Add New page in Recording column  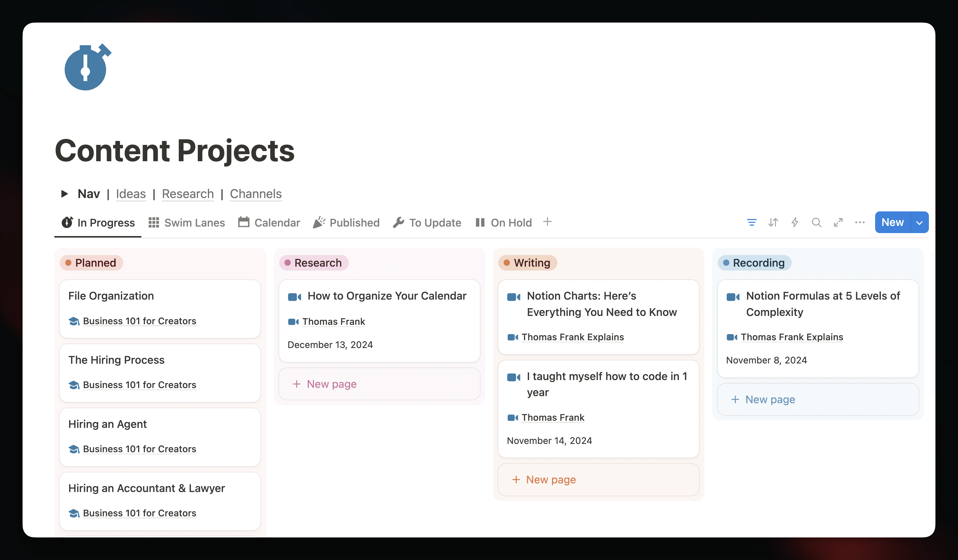tap(818, 400)
